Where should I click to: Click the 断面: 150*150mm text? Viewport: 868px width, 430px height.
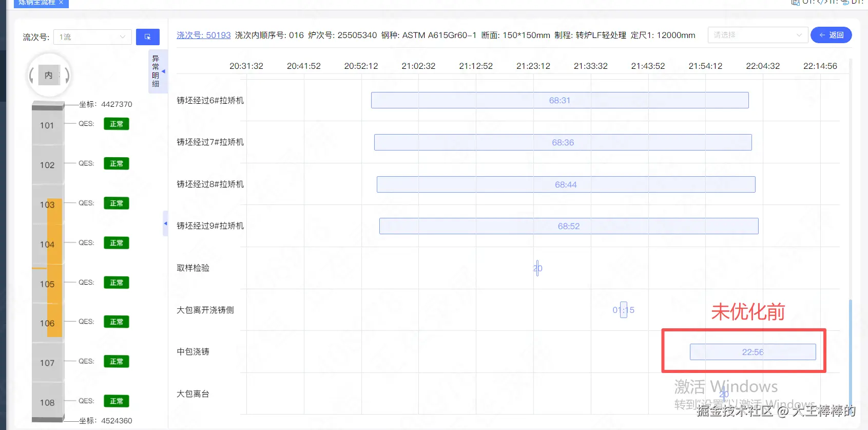click(x=515, y=35)
